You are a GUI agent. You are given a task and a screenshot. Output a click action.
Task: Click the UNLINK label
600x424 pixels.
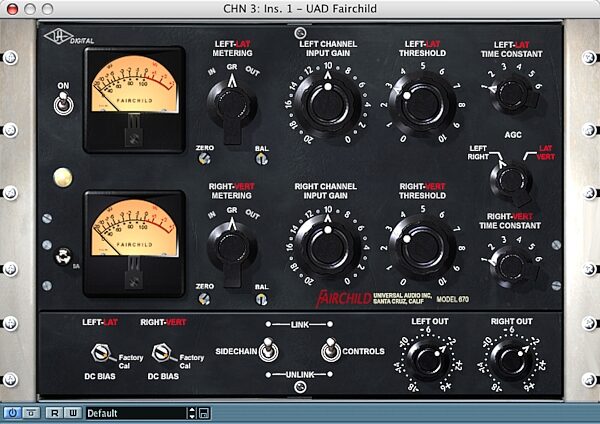point(300,375)
